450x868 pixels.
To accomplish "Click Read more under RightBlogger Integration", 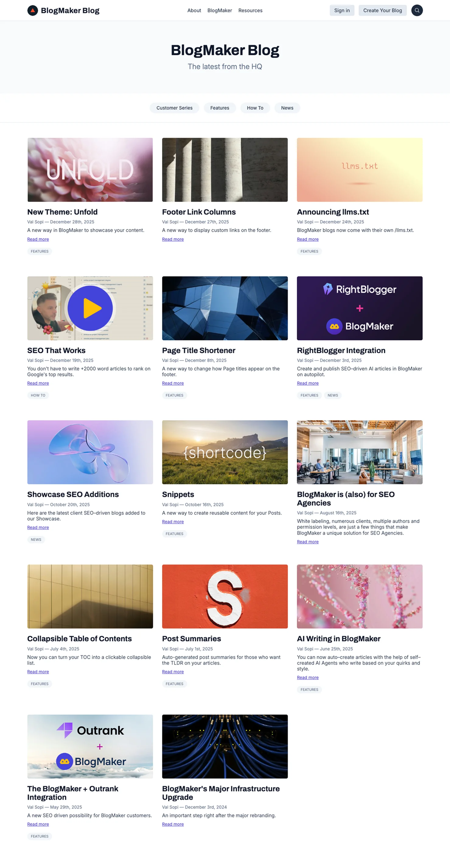I will [x=308, y=383].
